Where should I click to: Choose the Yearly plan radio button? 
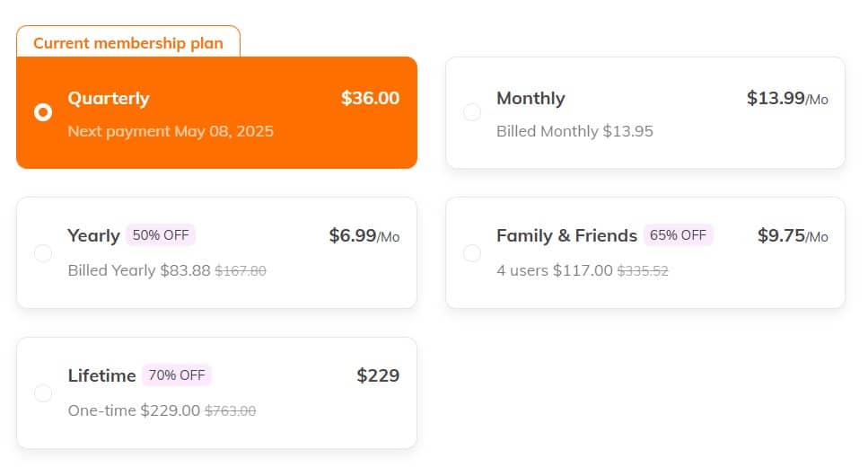click(42, 252)
